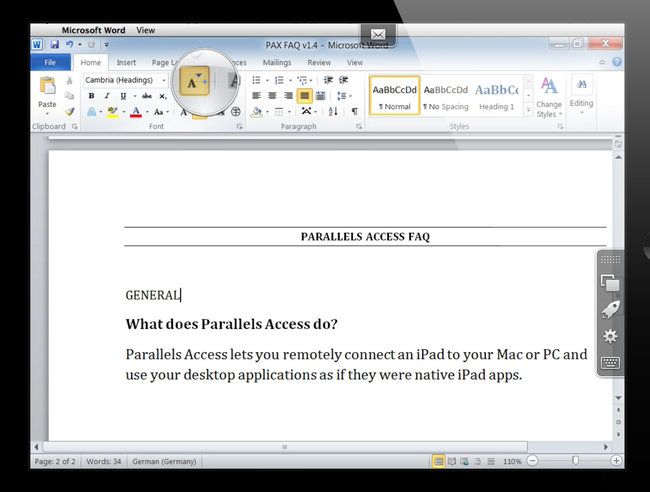Image resolution: width=650 pixels, height=492 pixels.
Task: Click the Word help question mark
Action: pos(617,62)
